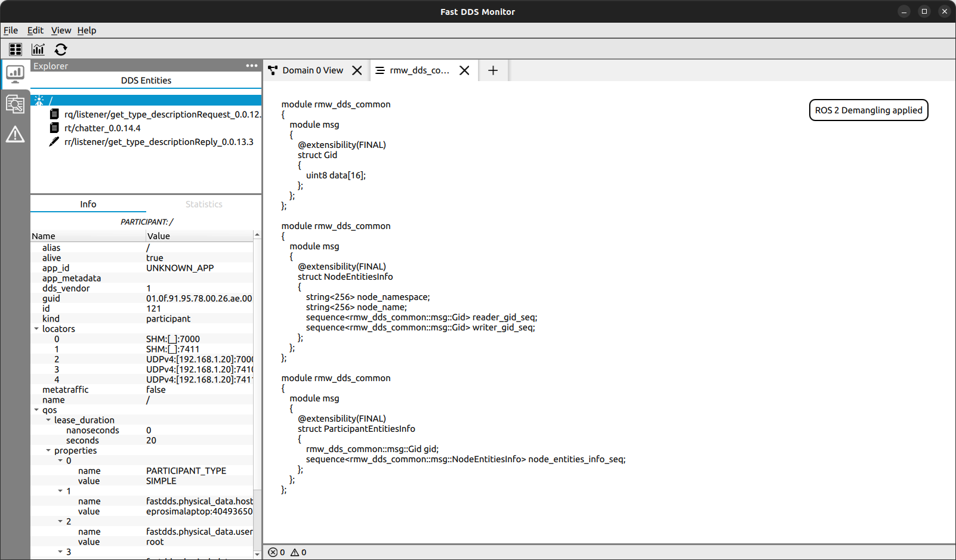This screenshot has width=956, height=560.
Task: Collapse the lease_duration node
Action: pos(48,420)
